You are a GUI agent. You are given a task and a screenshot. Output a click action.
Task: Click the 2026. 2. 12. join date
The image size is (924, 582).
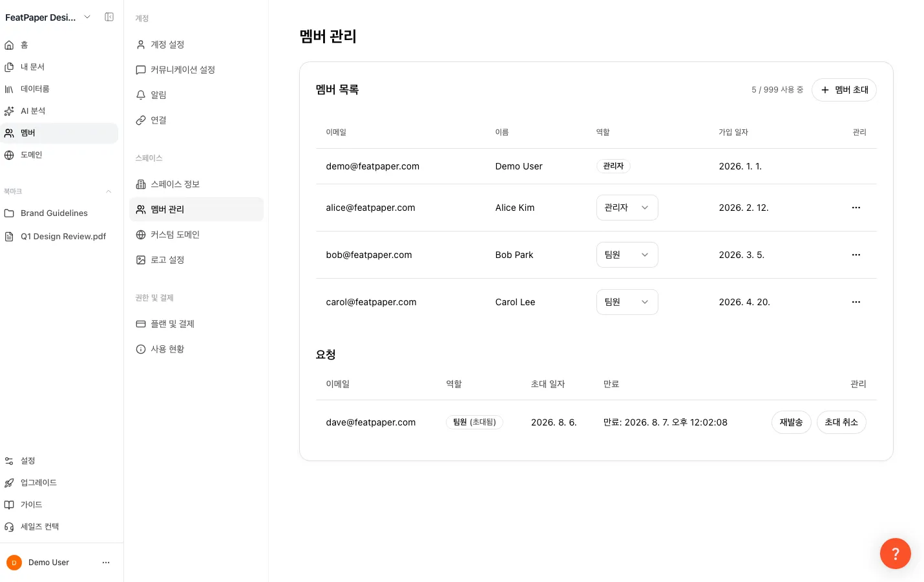(x=744, y=208)
